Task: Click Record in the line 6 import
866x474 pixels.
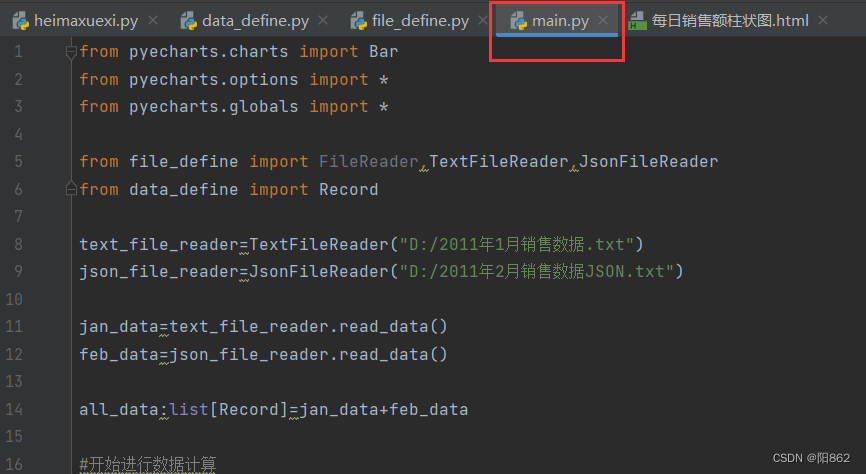Action: [x=348, y=189]
